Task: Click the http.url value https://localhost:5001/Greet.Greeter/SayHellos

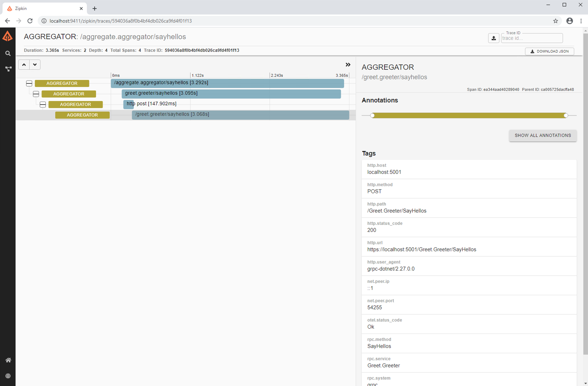Action: point(422,249)
